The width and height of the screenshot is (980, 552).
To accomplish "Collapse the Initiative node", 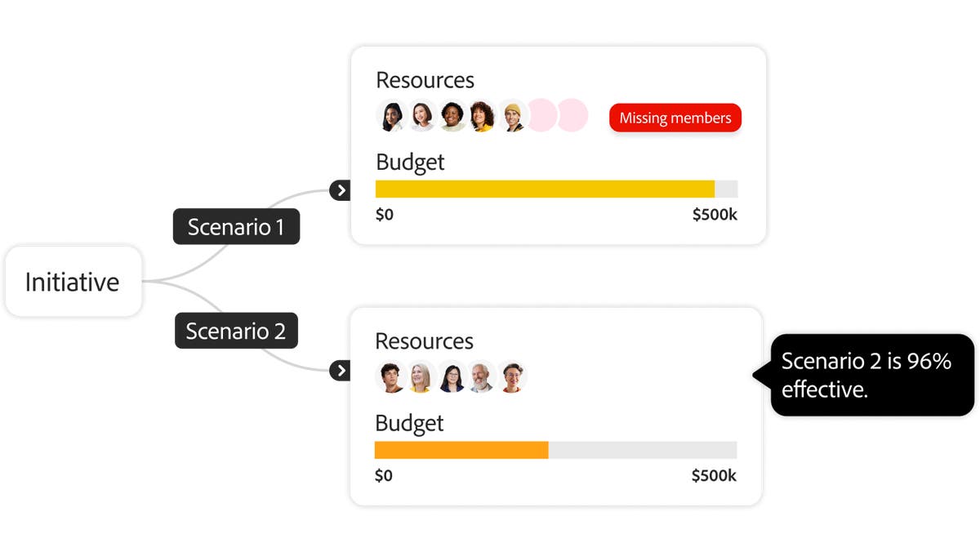I will pos(73,281).
